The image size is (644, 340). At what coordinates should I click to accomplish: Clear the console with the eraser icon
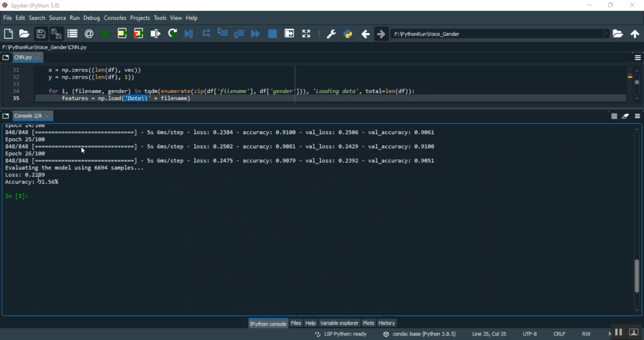[x=626, y=116]
